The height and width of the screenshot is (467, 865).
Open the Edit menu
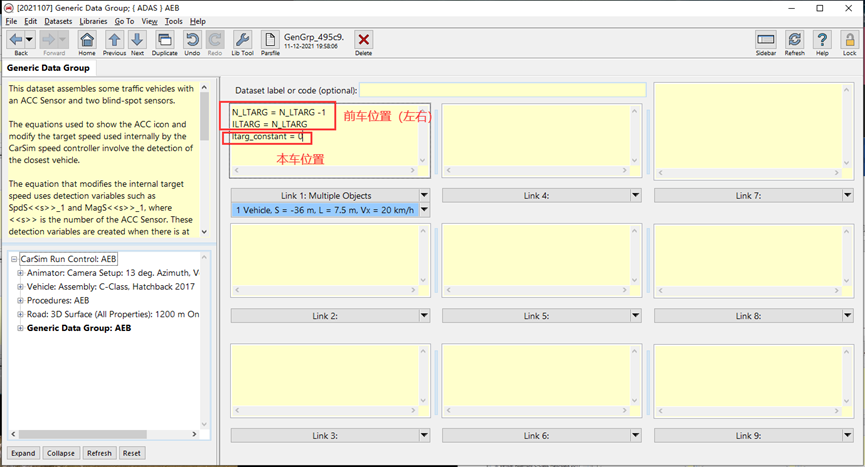point(30,21)
